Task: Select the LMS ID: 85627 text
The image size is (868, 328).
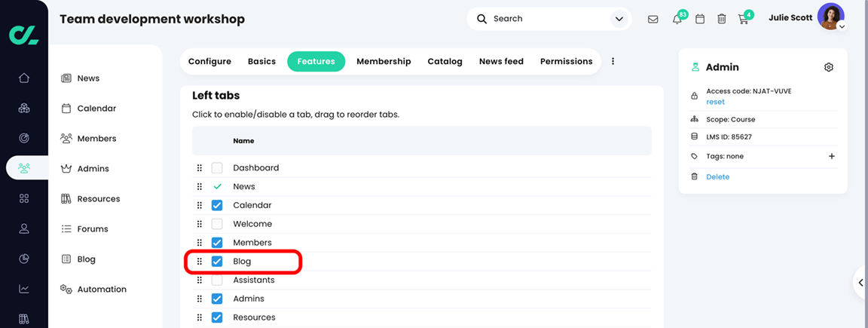Action: [x=729, y=136]
